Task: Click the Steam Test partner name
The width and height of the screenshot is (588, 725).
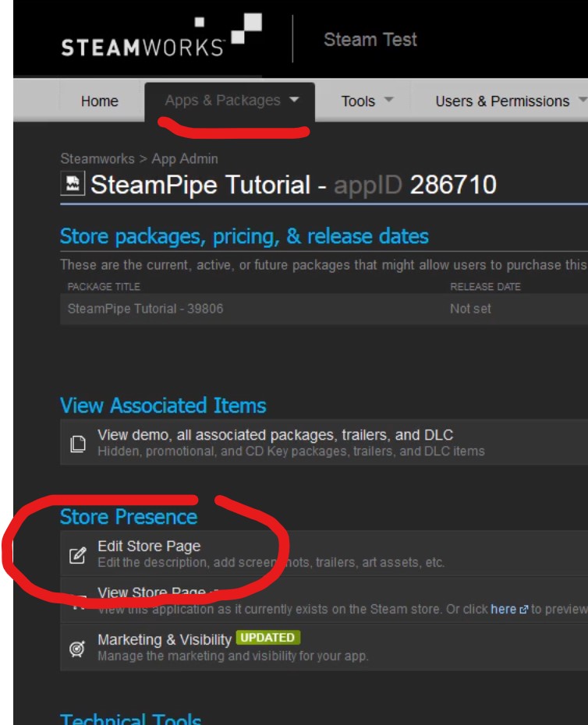Action: (x=370, y=40)
